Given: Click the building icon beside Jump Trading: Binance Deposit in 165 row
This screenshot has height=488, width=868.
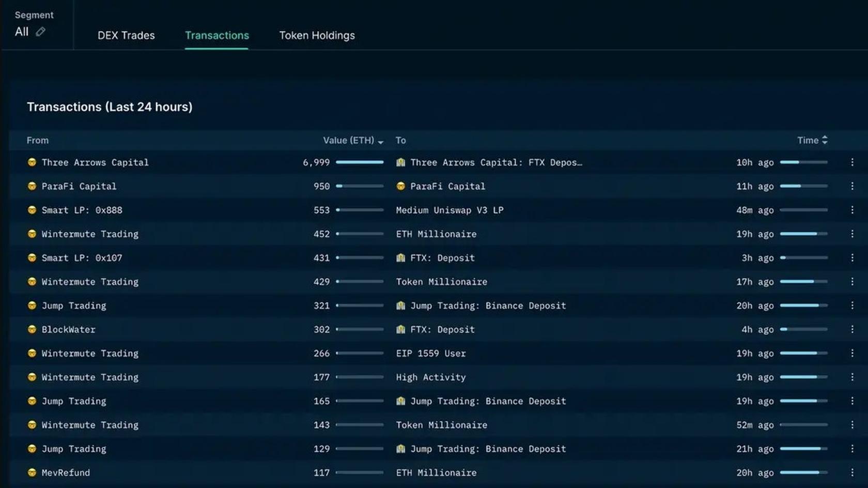Looking at the screenshot, I should 400,401.
